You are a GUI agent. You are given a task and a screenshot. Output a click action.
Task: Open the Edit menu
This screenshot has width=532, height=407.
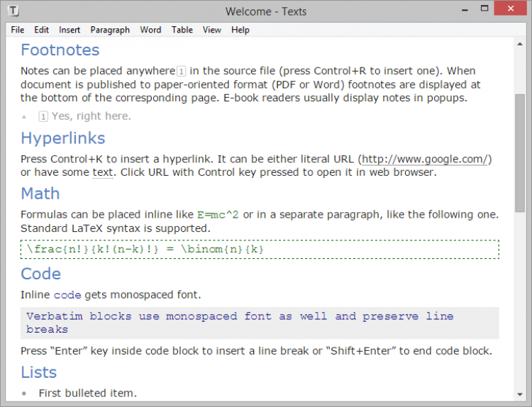point(42,30)
